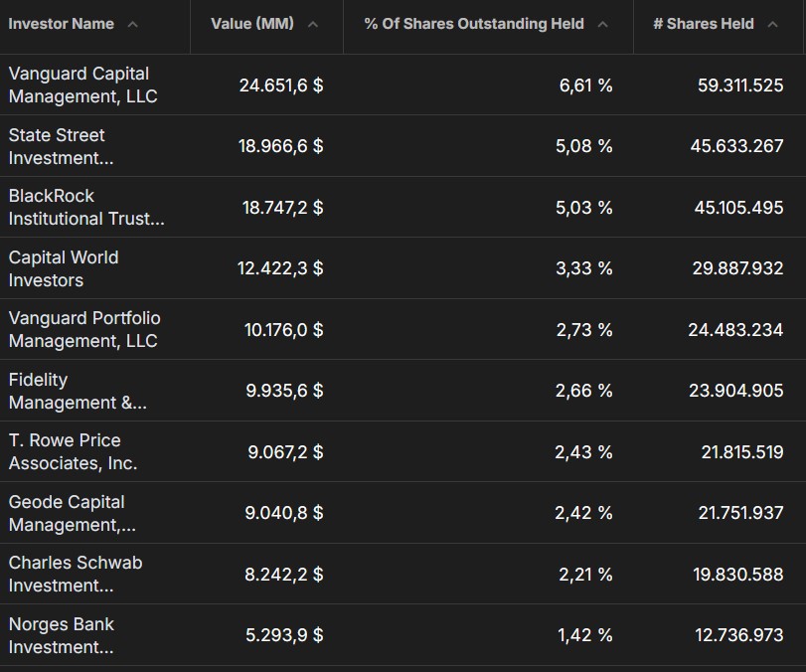Open Norges Bank Investment investor
The height and width of the screenshot is (672, 806).
pos(62,635)
